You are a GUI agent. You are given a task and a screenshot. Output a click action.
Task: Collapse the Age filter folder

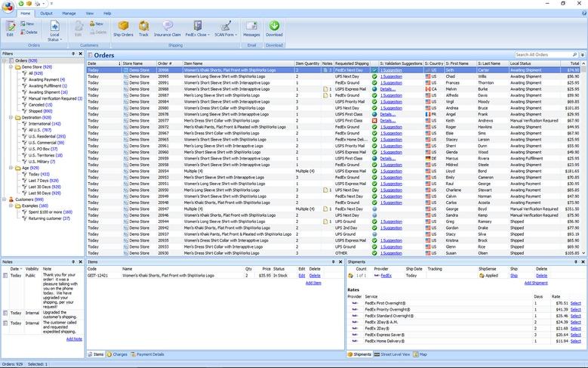click(x=11, y=168)
